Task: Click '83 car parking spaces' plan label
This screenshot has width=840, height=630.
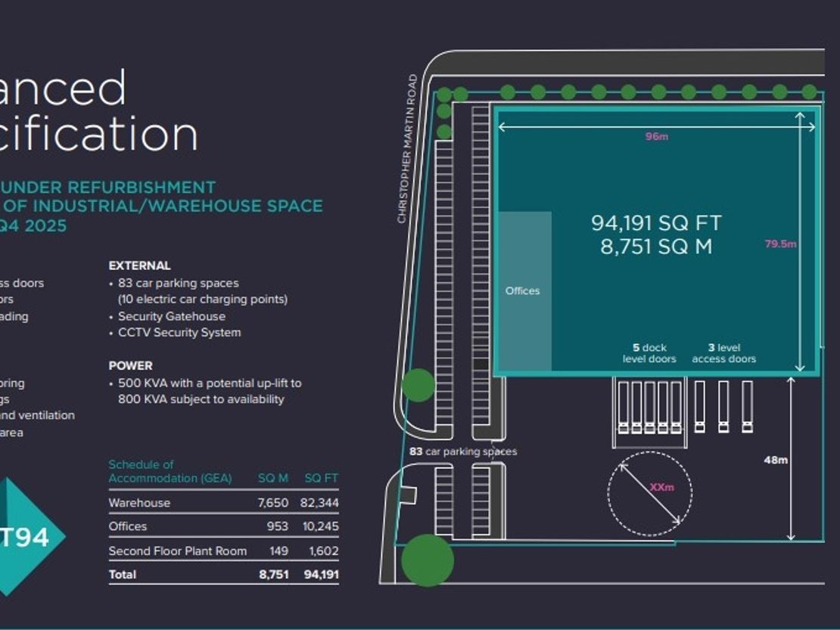Action: point(463,452)
